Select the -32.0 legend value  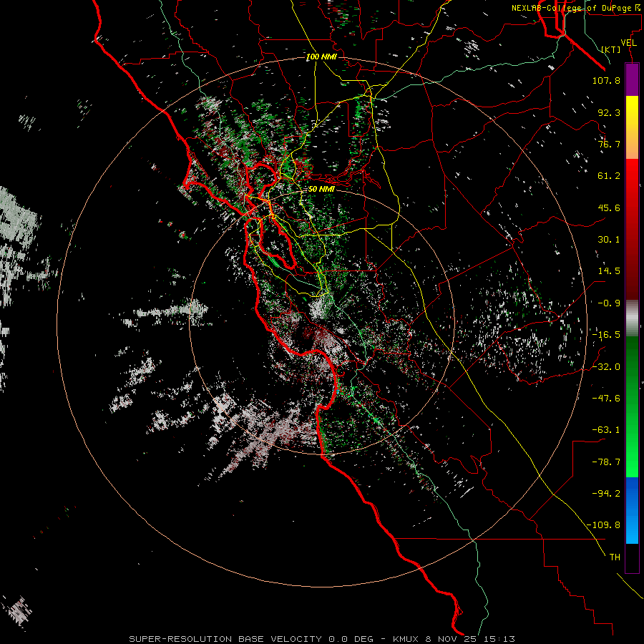[x=606, y=366]
